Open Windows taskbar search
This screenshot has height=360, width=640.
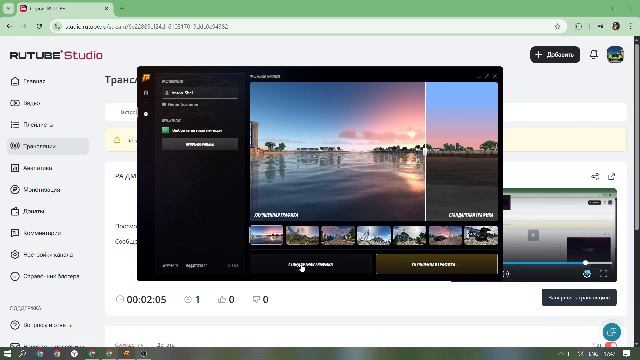[x=22, y=353]
